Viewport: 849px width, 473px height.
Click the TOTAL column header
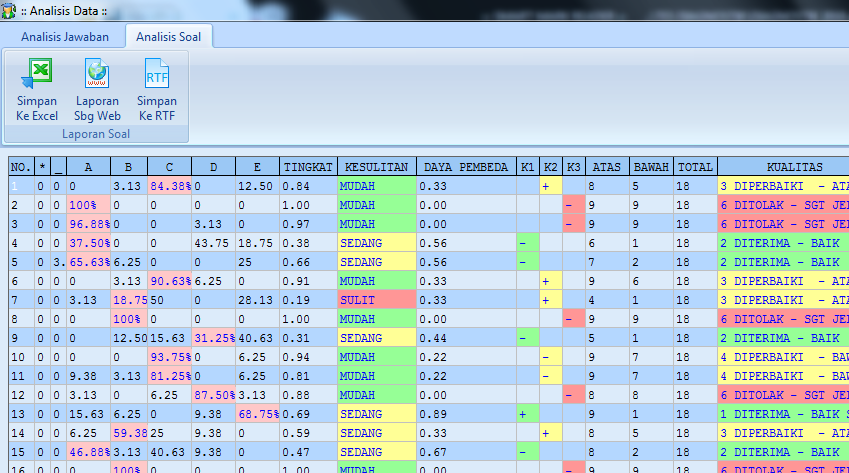(696, 167)
